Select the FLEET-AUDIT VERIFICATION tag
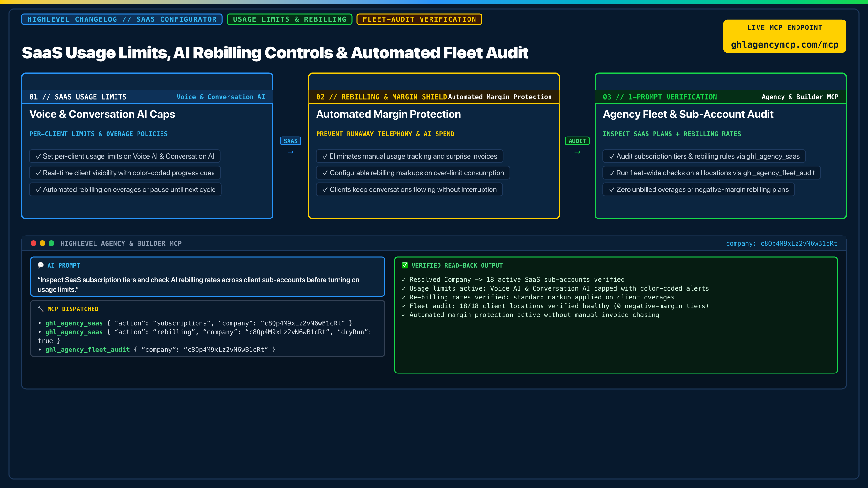The image size is (868, 488). tap(419, 19)
